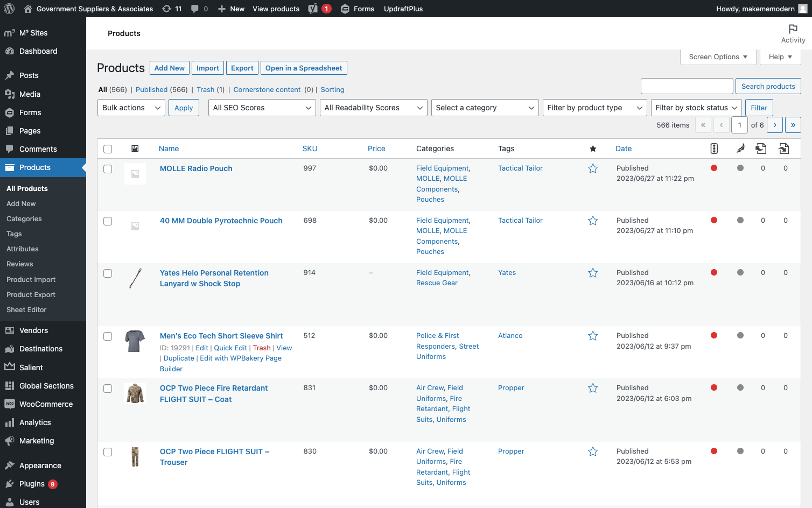Open the Forms item in admin bar
The width and height of the screenshot is (812, 508).
358,9
